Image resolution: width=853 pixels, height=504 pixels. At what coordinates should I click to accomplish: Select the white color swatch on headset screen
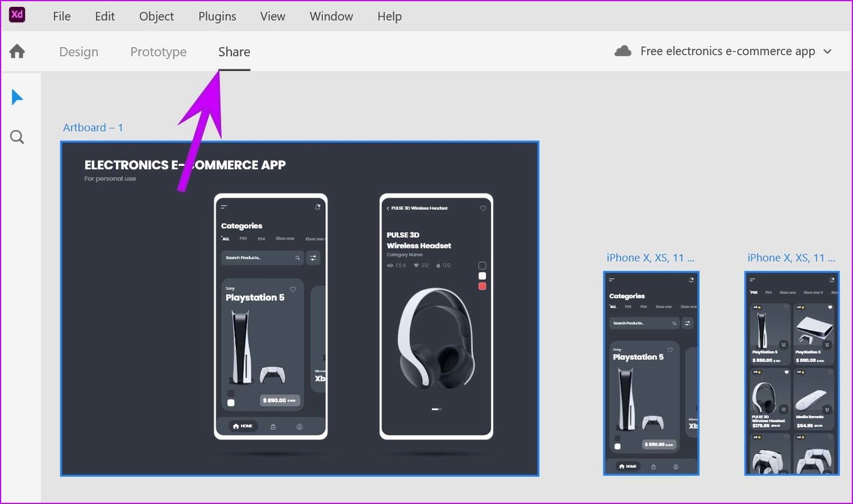(482, 276)
